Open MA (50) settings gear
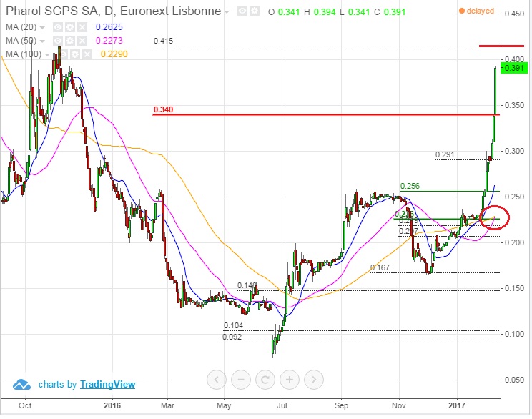 70,41
